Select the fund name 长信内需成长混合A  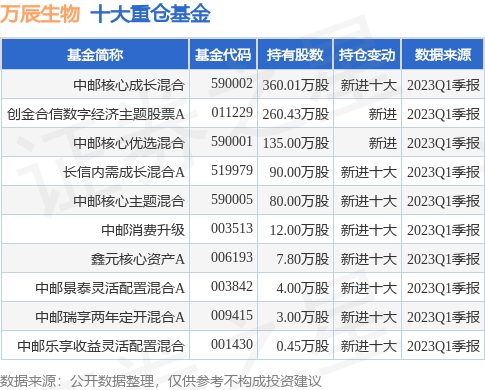[x=124, y=172]
